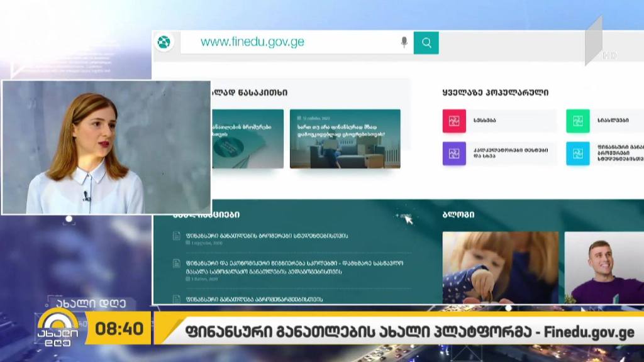Image resolution: width=644 pixels, height=362 pixels.
Task: Click the microphone voice search icon
Action: [x=404, y=42]
